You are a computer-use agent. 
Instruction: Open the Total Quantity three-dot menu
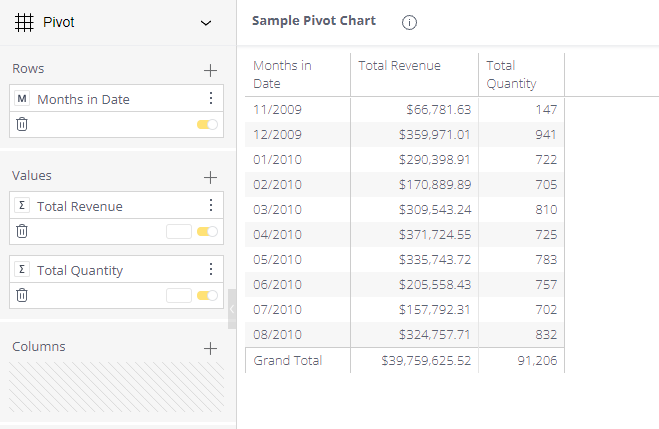[210, 270]
